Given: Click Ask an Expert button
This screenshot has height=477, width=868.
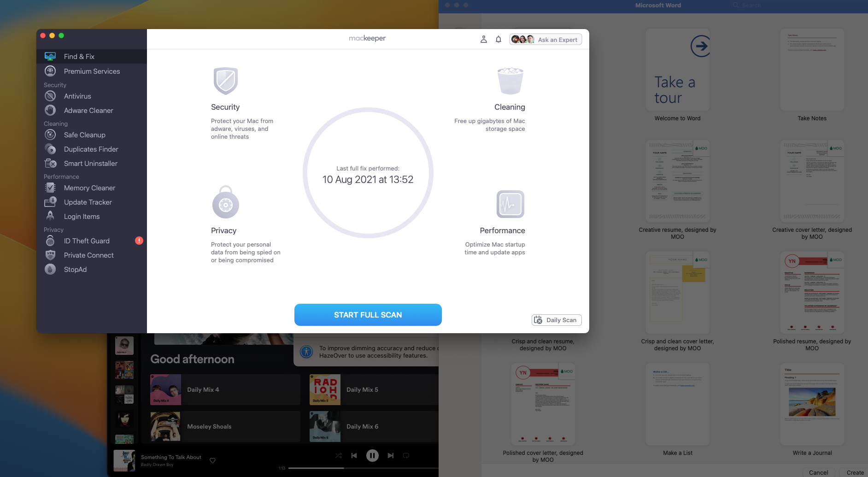Looking at the screenshot, I should point(545,40).
